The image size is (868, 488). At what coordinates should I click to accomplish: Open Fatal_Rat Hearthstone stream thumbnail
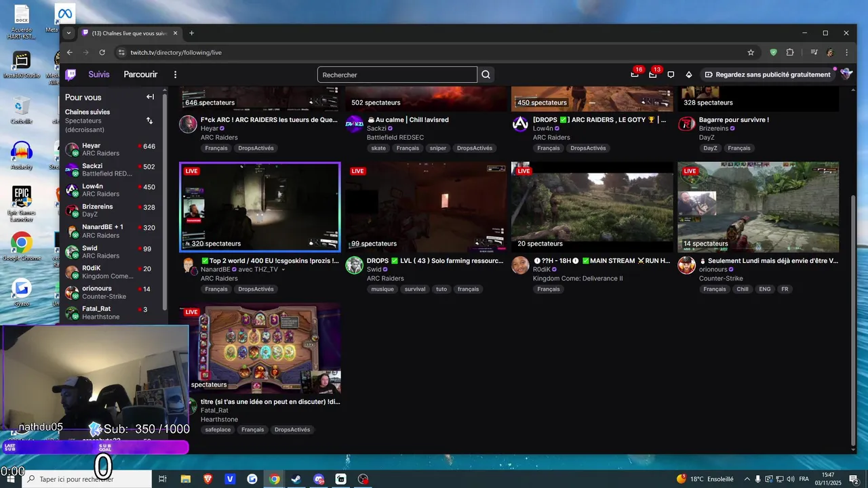click(x=260, y=348)
